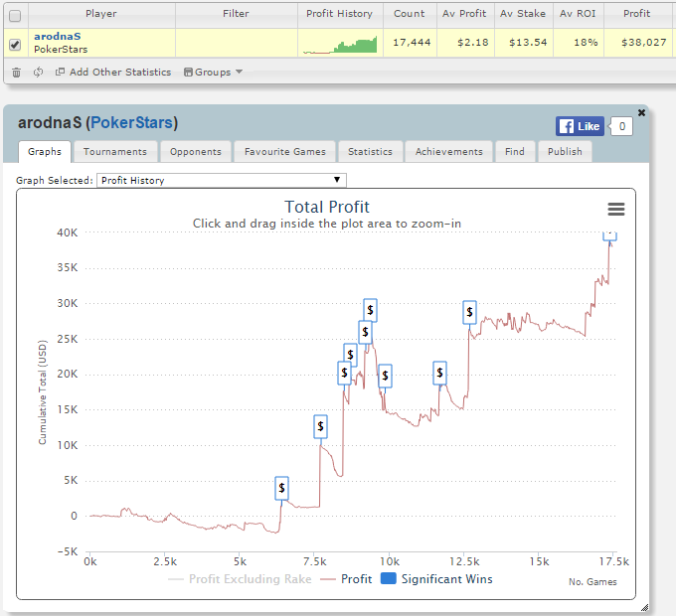Open the Publish tab

(x=565, y=152)
